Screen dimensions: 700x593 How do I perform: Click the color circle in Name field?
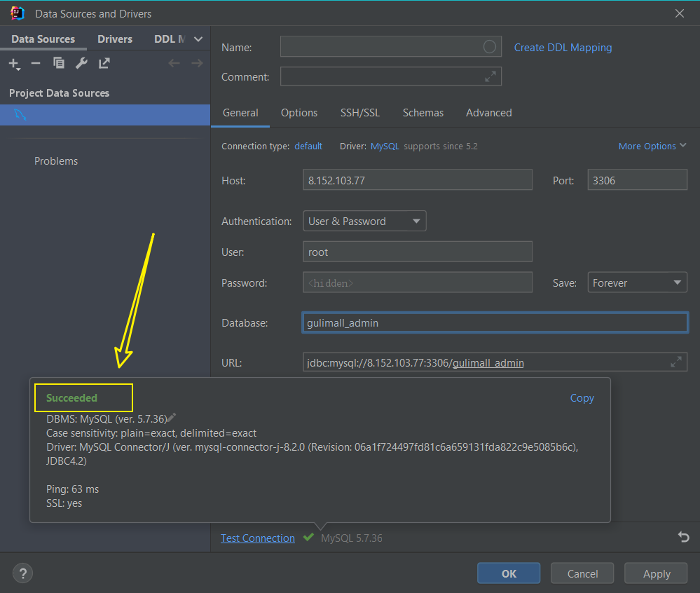[489, 46]
